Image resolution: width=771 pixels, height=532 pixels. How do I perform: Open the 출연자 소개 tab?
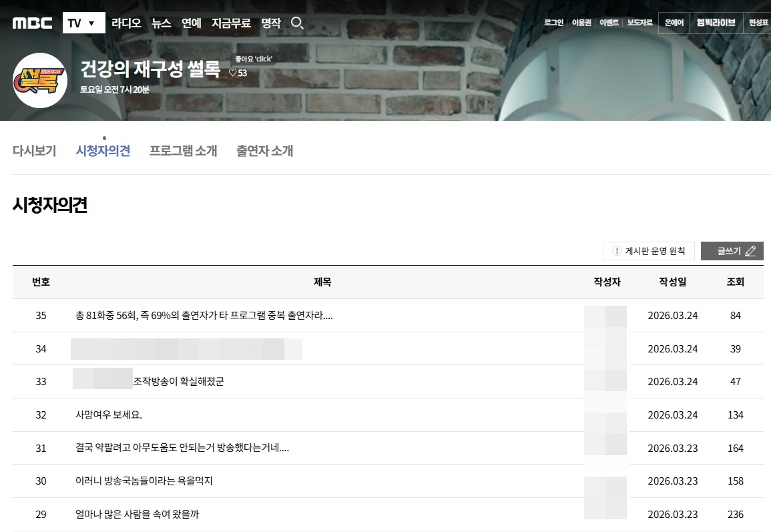tap(264, 151)
